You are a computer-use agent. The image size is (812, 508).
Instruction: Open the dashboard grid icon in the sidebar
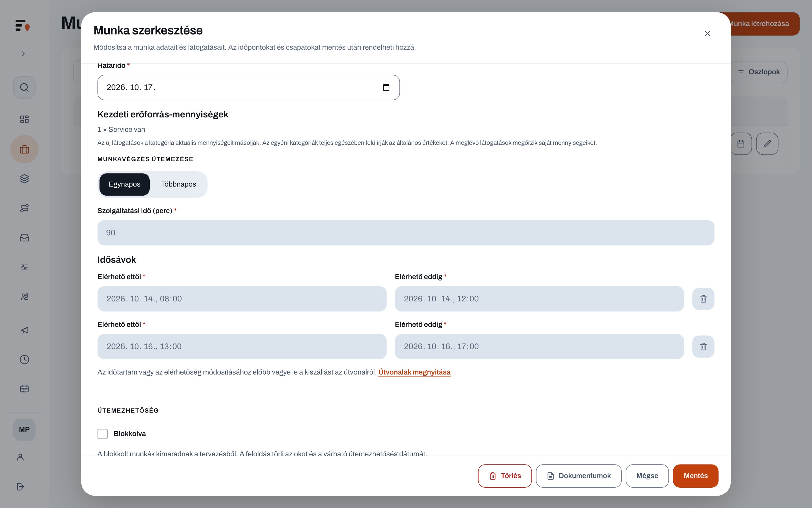pos(24,119)
